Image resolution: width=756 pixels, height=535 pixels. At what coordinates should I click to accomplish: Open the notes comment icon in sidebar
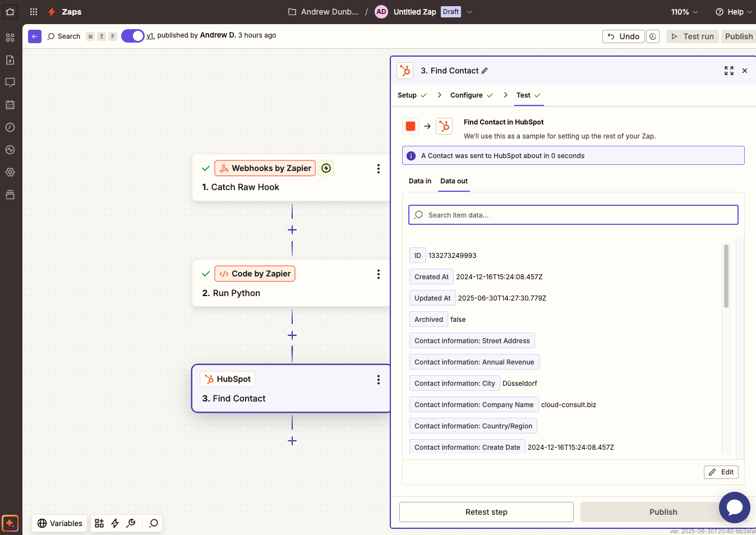[x=10, y=82]
